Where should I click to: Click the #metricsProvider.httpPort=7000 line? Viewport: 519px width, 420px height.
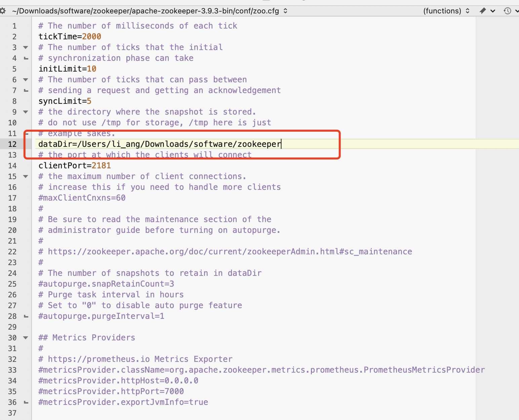pyautogui.click(x=111, y=391)
